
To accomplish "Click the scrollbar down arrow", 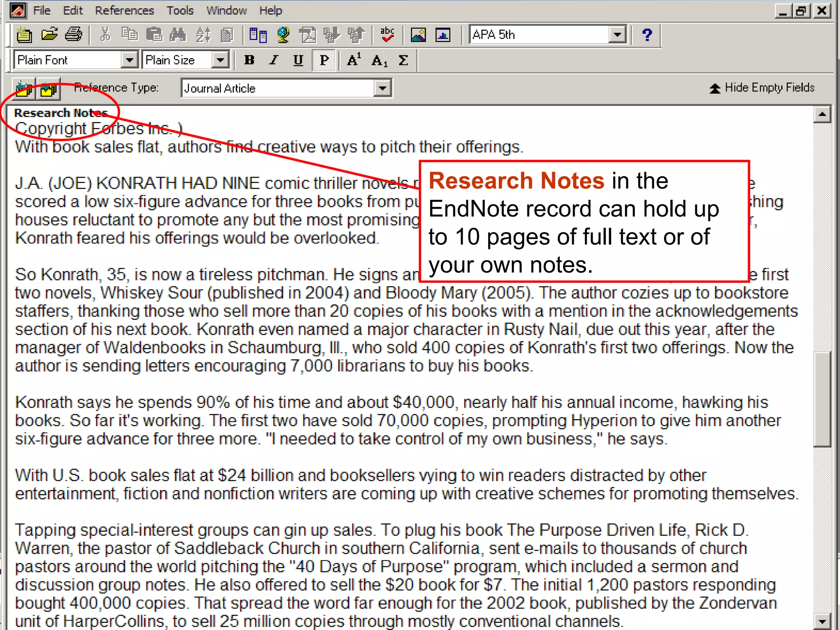I will 822,621.
